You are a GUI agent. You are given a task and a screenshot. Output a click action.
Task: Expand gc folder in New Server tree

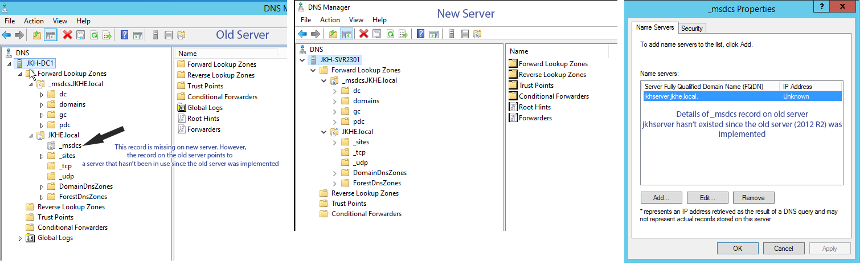pyautogui.click(x=335, y=111)
